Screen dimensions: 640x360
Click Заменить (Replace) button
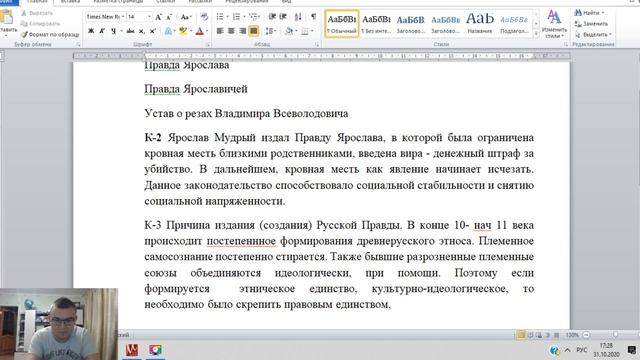click(591, 24)
